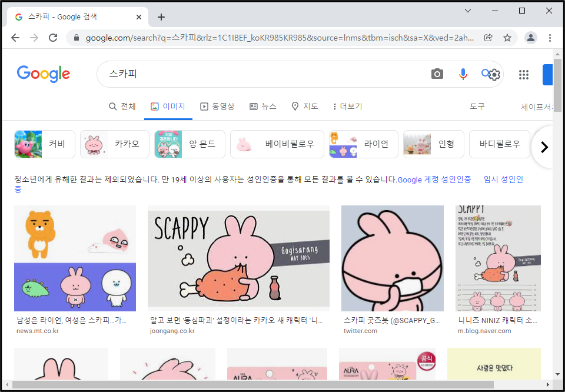Select the 바디필로우 suggestion chip
The height and width of the screenshot is (392, 565).
click(500, 144)
